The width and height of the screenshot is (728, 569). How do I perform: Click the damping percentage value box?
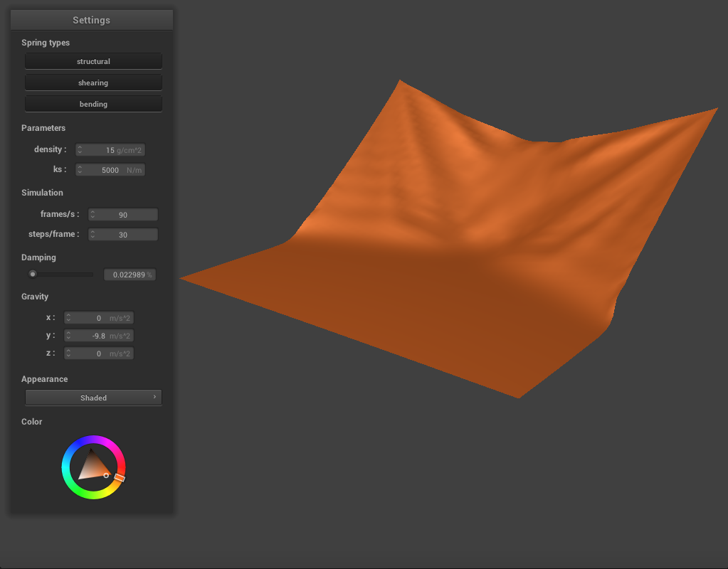(130, 275)
